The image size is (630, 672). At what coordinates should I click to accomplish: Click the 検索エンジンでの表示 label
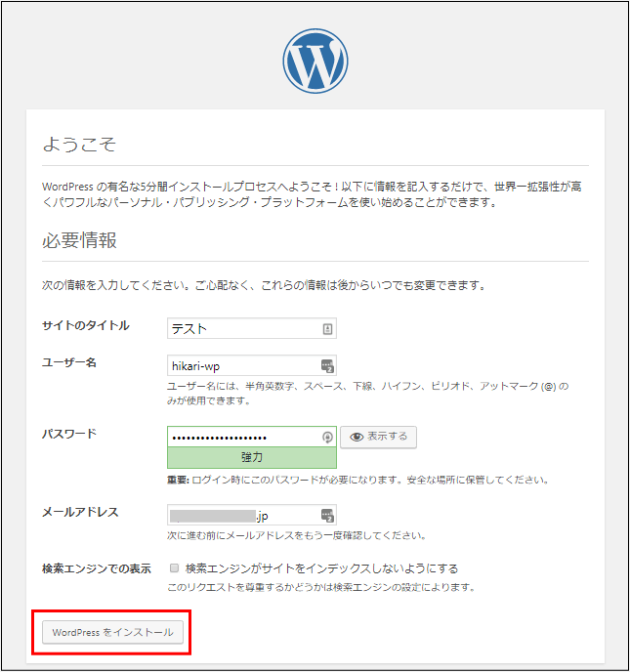pyautogui.click(x=97, y=568)
